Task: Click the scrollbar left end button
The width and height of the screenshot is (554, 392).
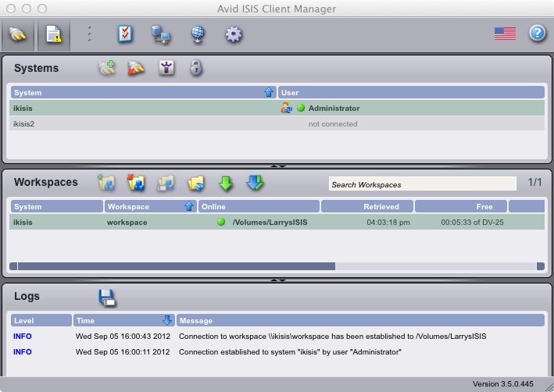Action: 13,266
